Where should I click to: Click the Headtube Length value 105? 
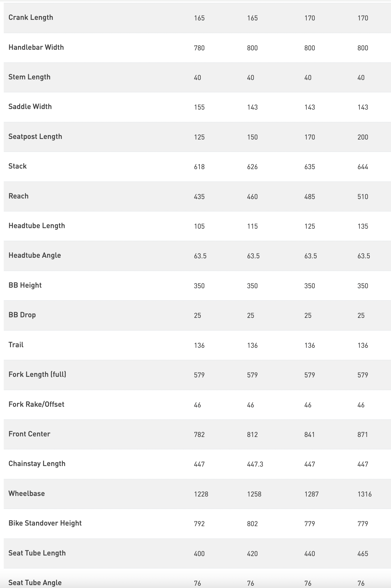click(x=199, y=226)
